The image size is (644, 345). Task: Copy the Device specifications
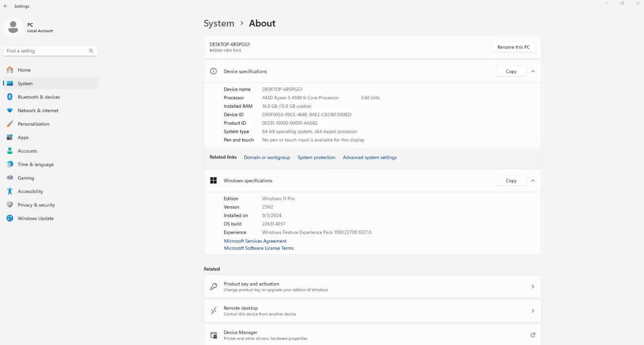[511, 71]
